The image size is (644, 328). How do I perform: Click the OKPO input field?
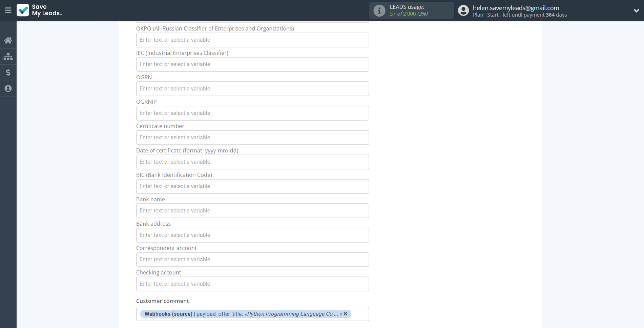point(252,40)
